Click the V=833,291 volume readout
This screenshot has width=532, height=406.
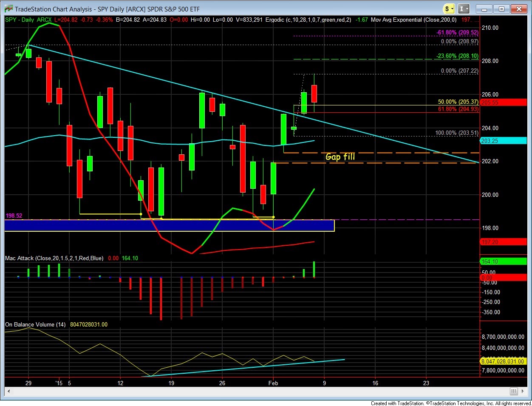(250, 20)
